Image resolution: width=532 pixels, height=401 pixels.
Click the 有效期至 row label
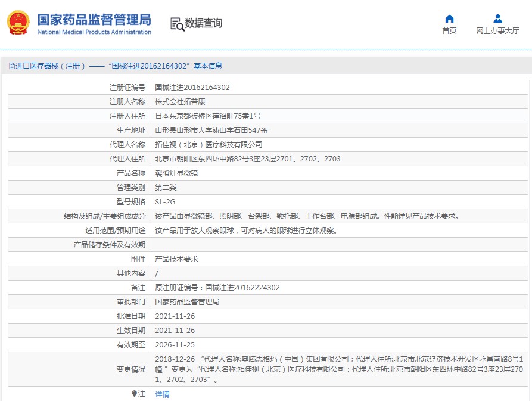131,344
